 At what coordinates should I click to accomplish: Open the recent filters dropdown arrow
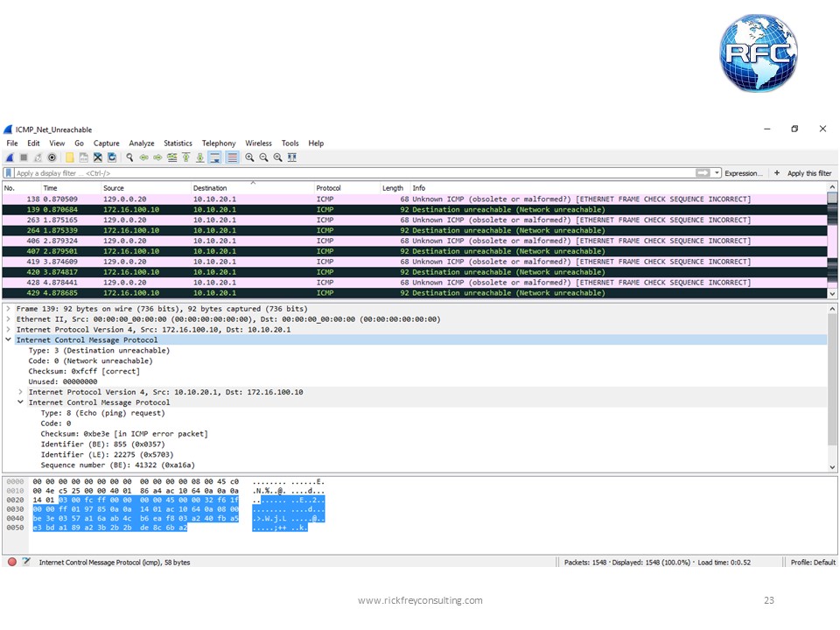click(717, 173)
